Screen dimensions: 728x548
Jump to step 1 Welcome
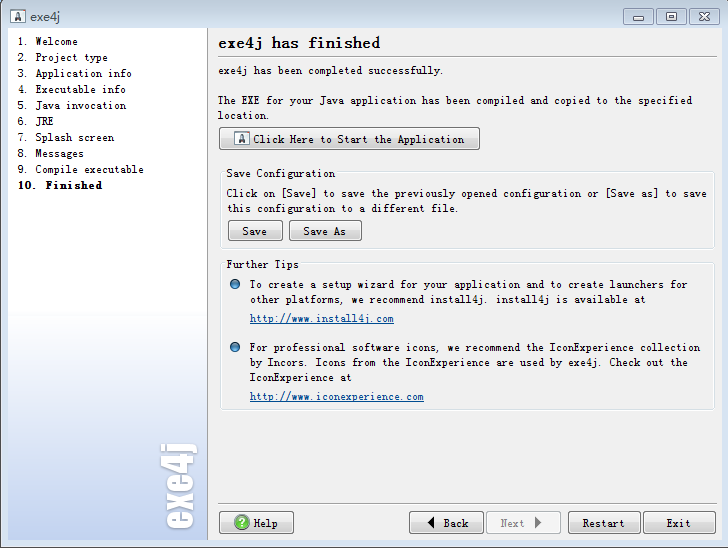point(48,41)
